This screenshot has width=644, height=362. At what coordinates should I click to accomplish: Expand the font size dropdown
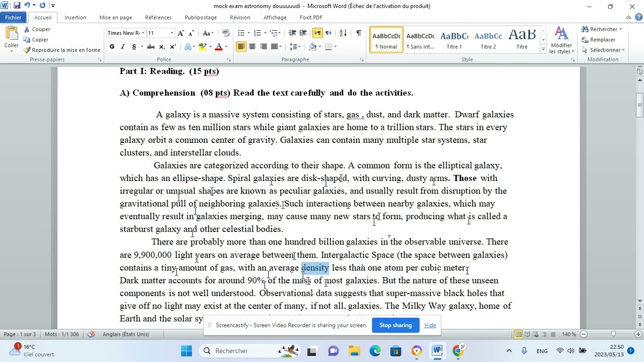pyautogui.click(x=172, y=33)
